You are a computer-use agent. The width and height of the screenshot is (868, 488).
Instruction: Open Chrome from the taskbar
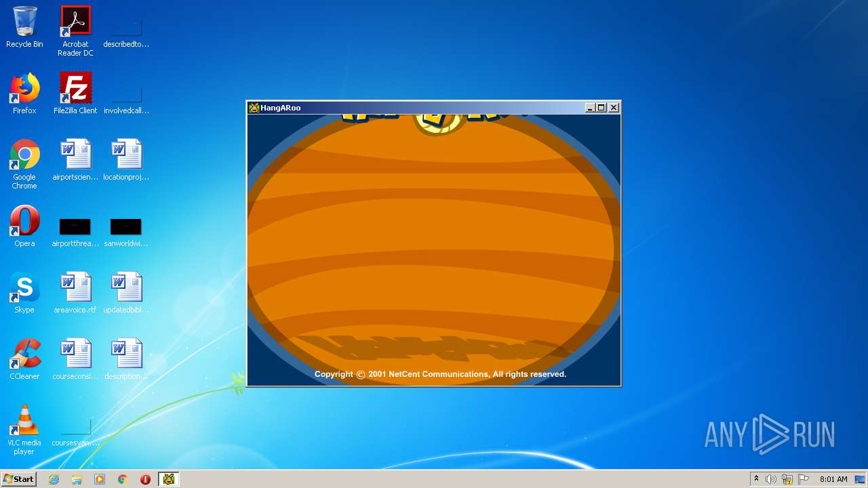click(123, 479)
